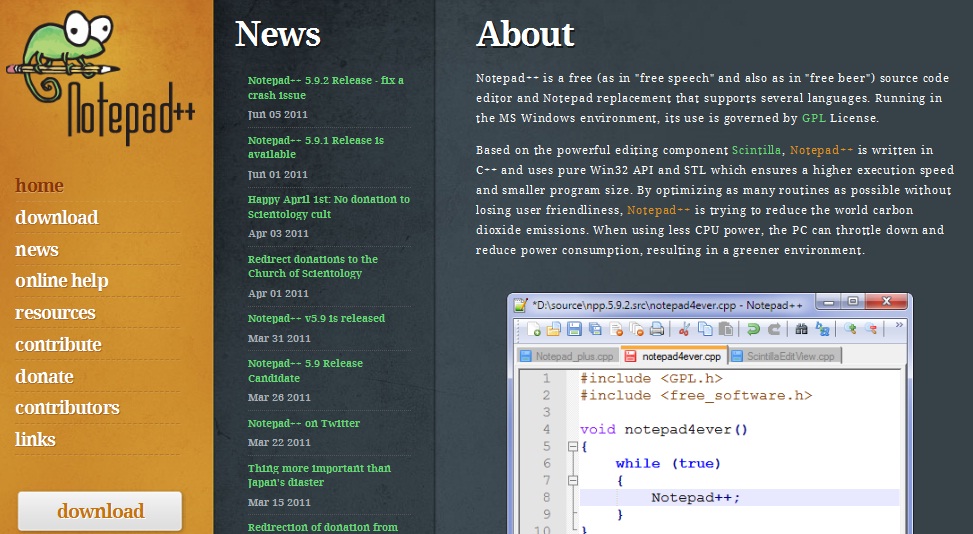Expand the toolbar overflow chevron
This screenshot has height=534, width=973.
point(899,325)
